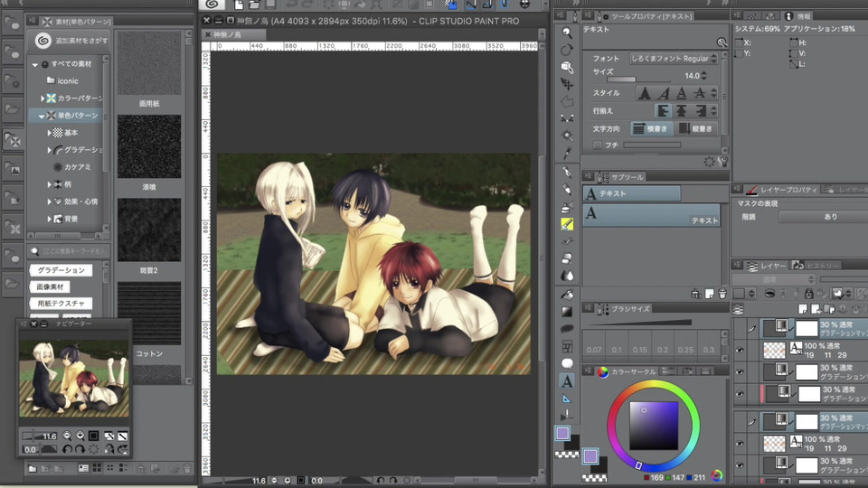Expand the 基本 folder in materials tree

(x=50, y=132)
